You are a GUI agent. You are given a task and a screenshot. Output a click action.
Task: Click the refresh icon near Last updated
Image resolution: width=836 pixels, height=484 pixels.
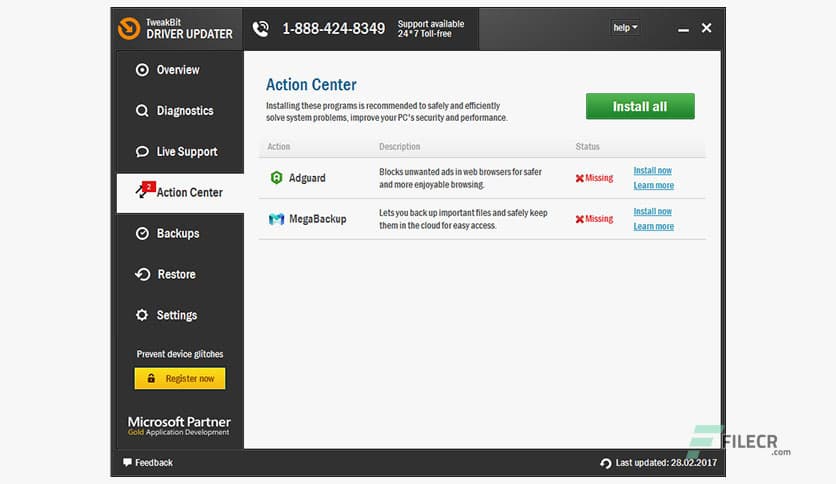(606, 463)
